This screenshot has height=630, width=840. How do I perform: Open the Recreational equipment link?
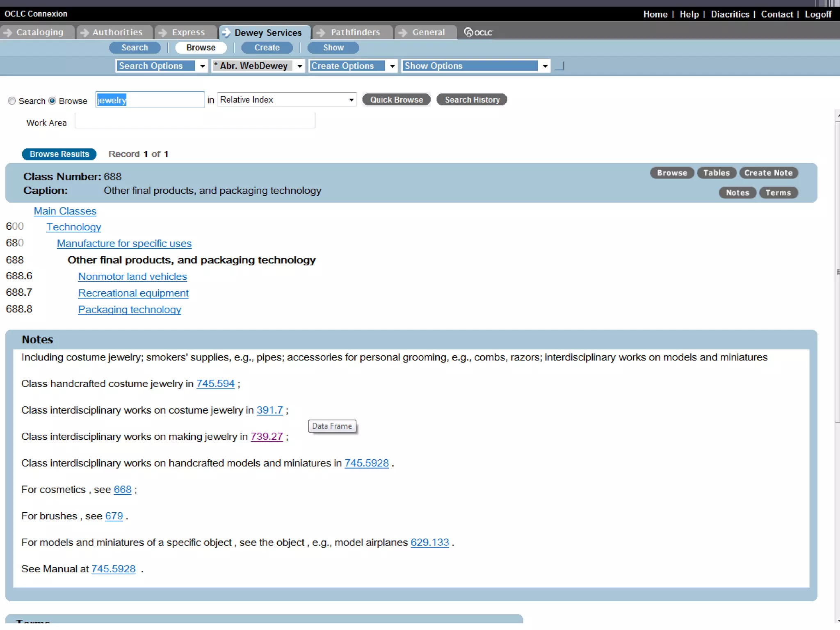click(x=133, y=293)
